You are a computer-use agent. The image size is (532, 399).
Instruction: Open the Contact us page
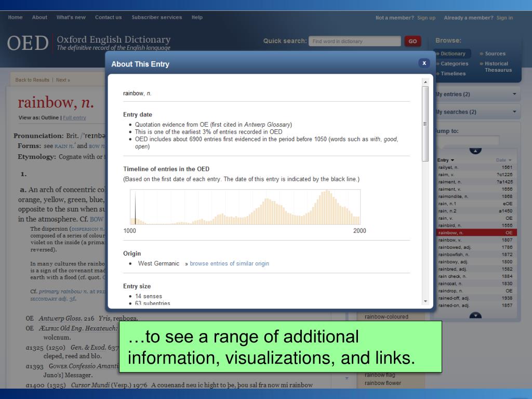[x=108, y=17]
